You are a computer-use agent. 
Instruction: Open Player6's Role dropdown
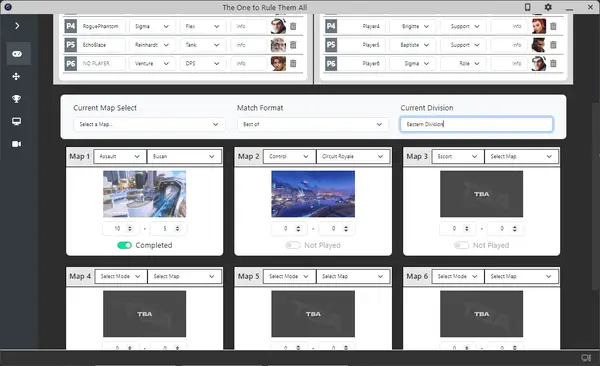[463, 64]
